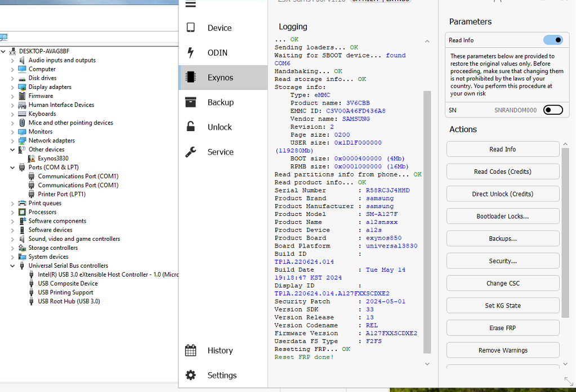The height and width of the screenshot is (392, 576).
Task: Select the Device phone icon
Action: click(x=191, y=28)
